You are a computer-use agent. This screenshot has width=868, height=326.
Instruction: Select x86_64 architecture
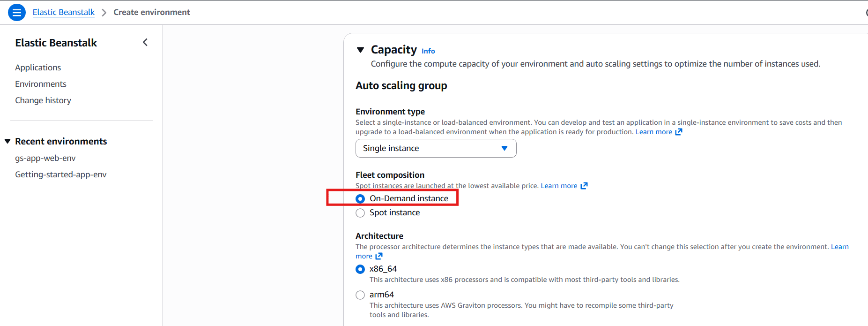tap(360, 269)
